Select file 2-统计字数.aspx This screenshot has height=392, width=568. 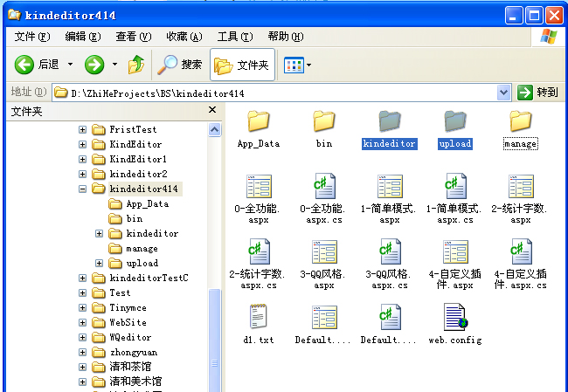[521, 199]
